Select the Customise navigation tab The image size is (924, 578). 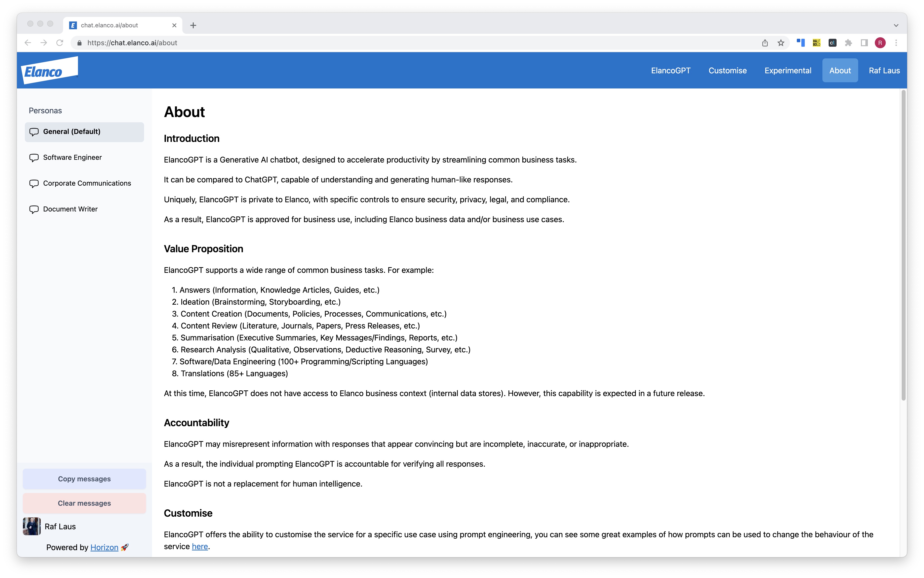pos(727,70)
